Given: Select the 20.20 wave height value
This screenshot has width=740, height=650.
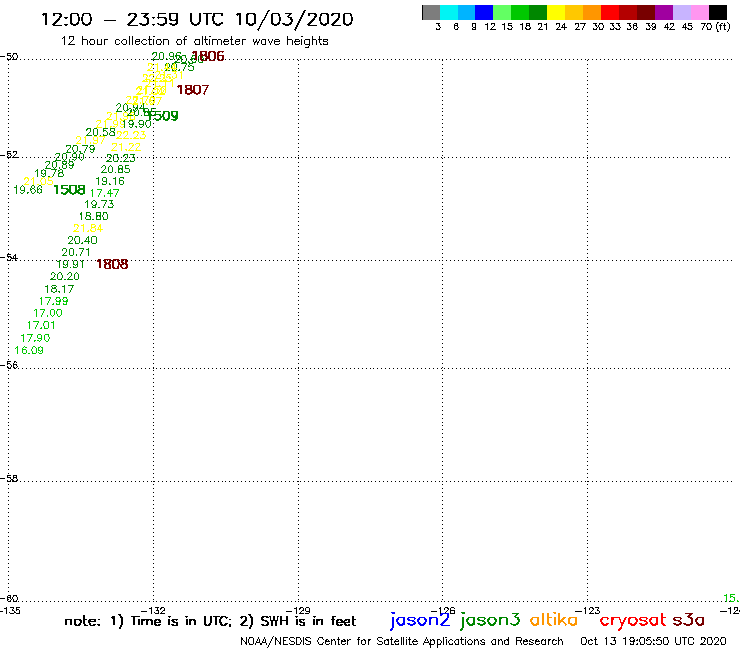Looking at the screenshot, I should pos(65,277).
